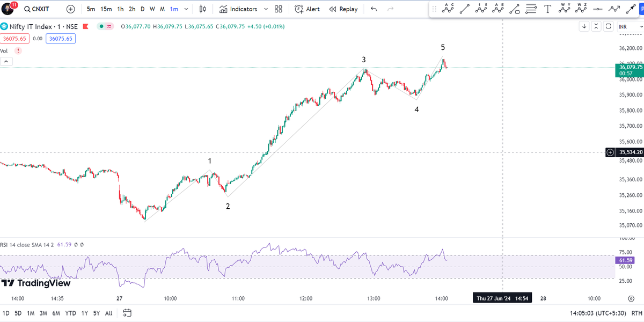Click the RSI 14 close SMA legend
The height and width of the screenshot is (322, 644).
click(28, 244)
